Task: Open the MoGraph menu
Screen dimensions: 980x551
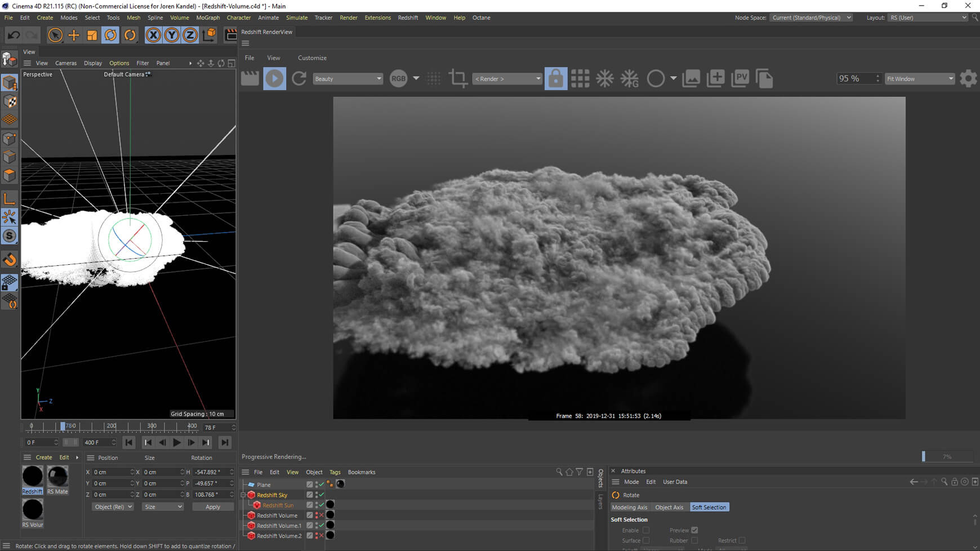Action: coord(208,17)
